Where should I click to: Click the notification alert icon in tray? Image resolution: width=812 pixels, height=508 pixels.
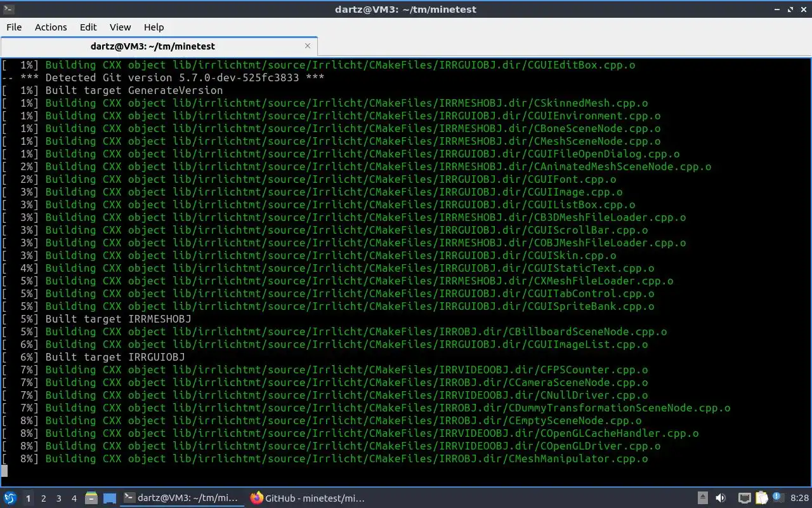click(778, 498)
